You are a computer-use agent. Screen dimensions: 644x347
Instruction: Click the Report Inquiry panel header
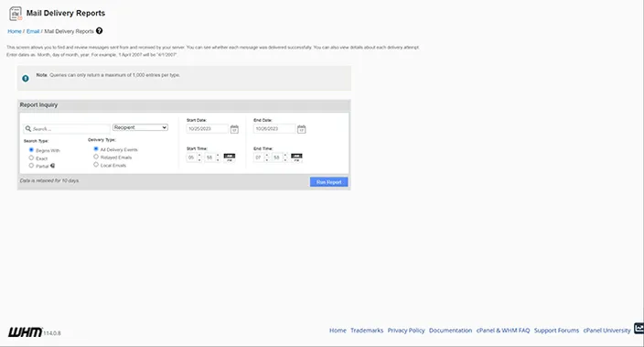pyautogui.click(x=184, y=105)
